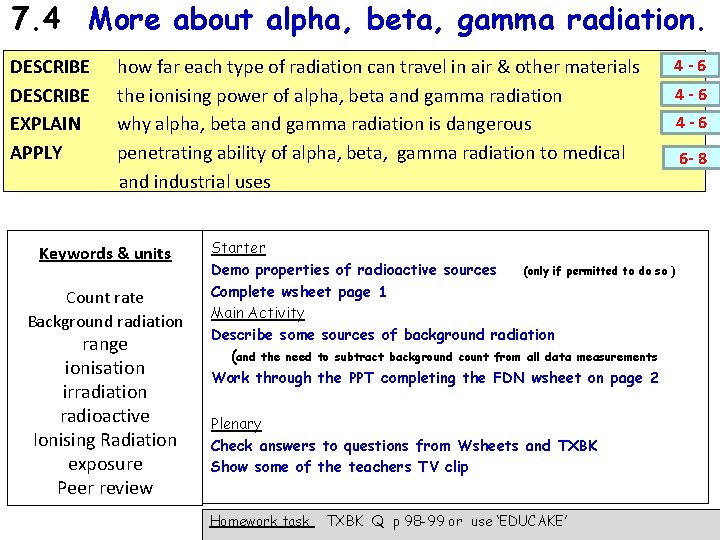Select the 'ionisation' keyword
The image size is (720, 540).
coord(105,368)
